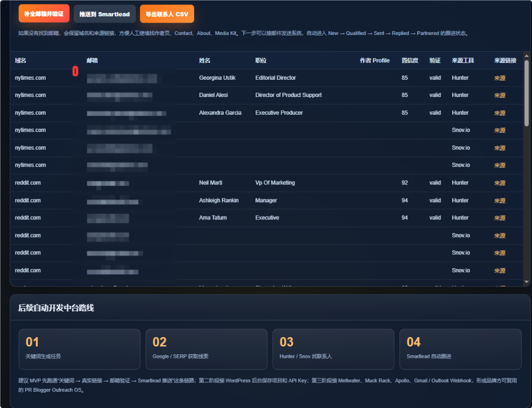This screenshot has height=408, width=532.
Task: Select the name Neil Marti
Action: [211, 183]
